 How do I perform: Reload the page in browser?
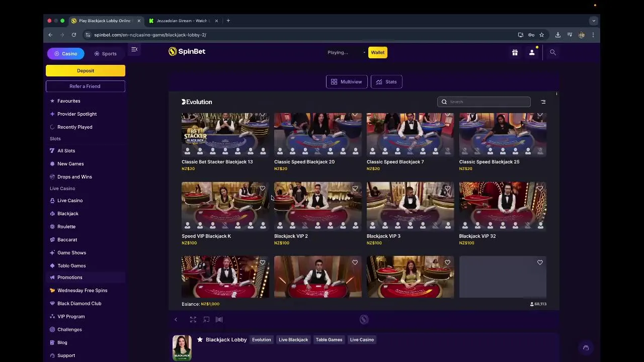point(73,35)
